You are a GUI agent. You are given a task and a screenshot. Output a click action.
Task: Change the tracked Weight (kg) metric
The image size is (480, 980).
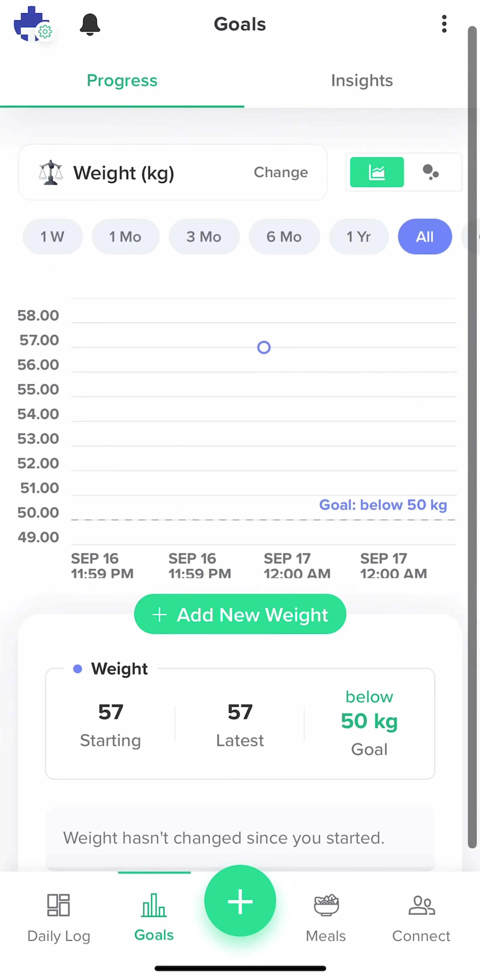[x=281, y=172]
